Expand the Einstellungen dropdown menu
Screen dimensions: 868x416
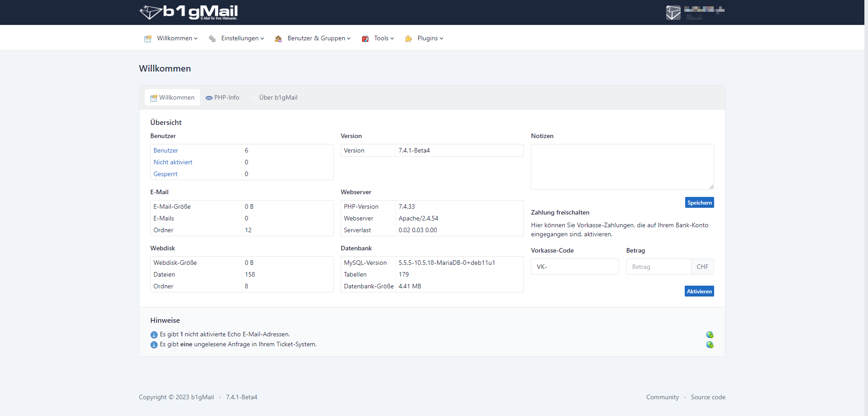click(242, 38)
